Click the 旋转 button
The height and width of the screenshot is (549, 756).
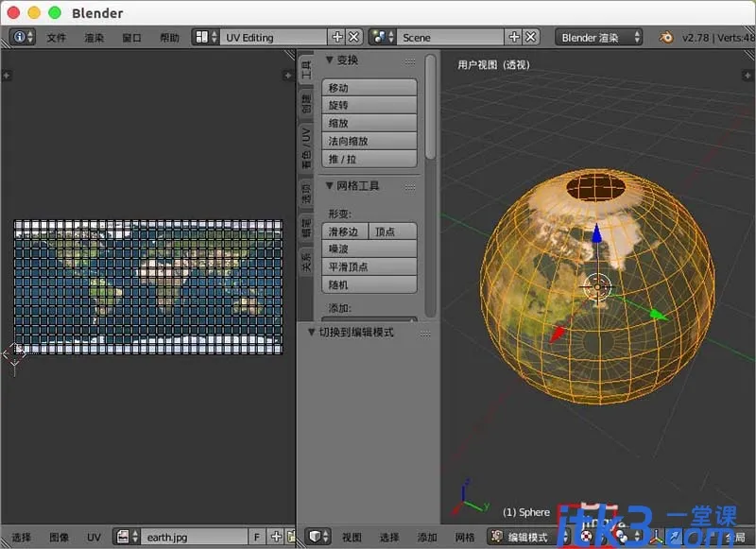[x=369, y=105]
